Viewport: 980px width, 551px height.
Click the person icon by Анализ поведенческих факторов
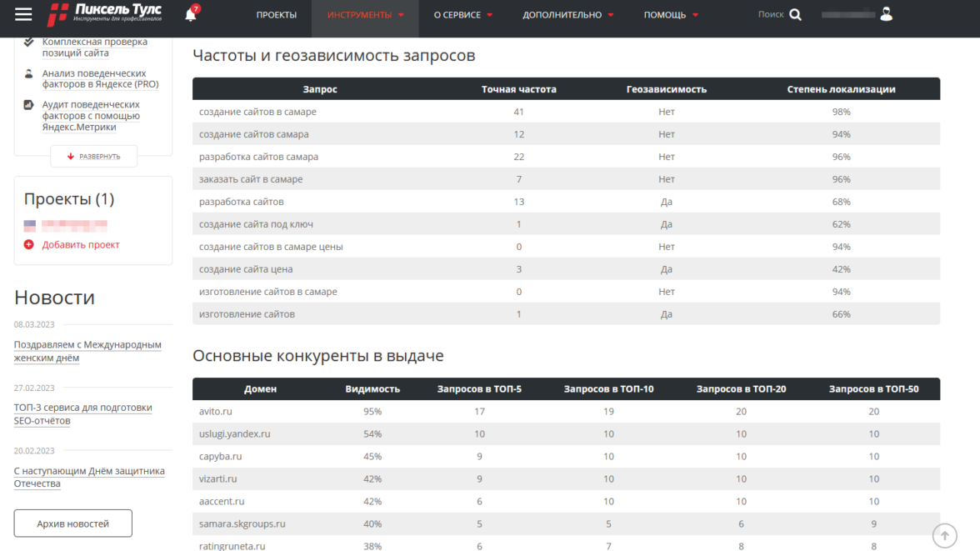point(28,74)
